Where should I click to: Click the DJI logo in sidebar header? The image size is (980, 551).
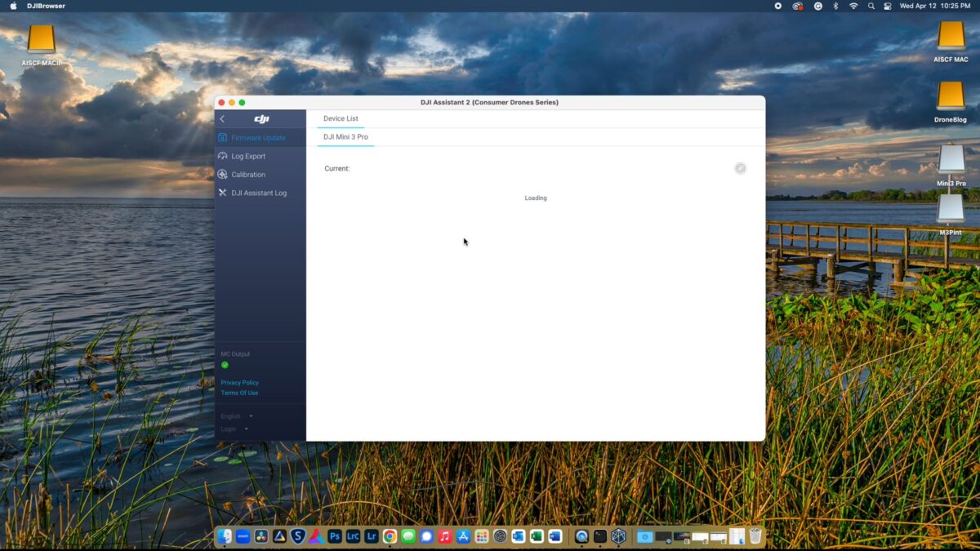tap(261, 119)
